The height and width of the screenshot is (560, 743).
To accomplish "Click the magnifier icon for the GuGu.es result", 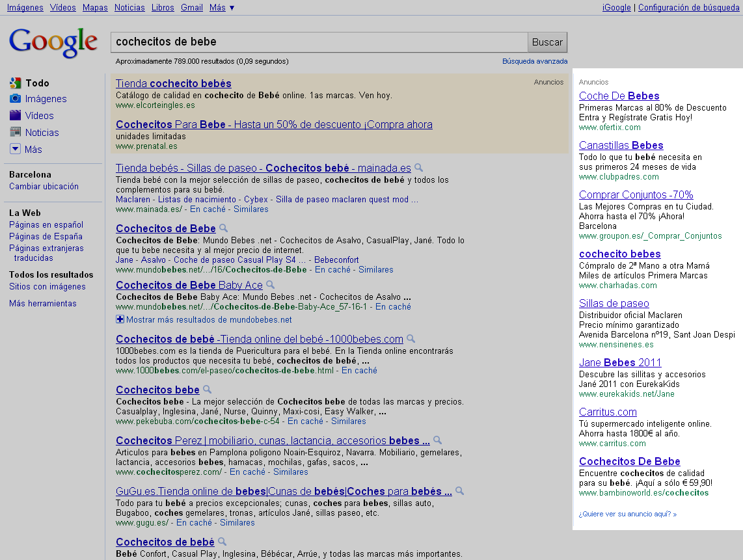I will pos(459,491).
